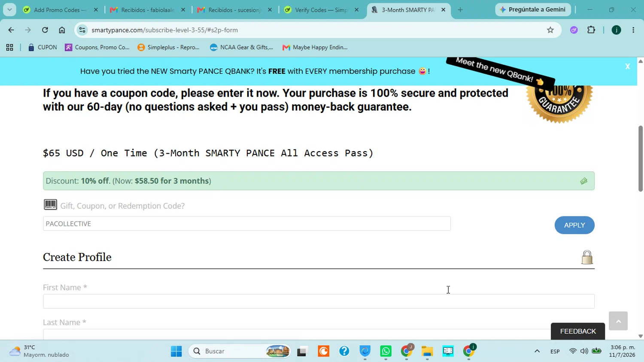644x362 pixels.
Task: Open the FEEDBACK widget
Action: 578,331
